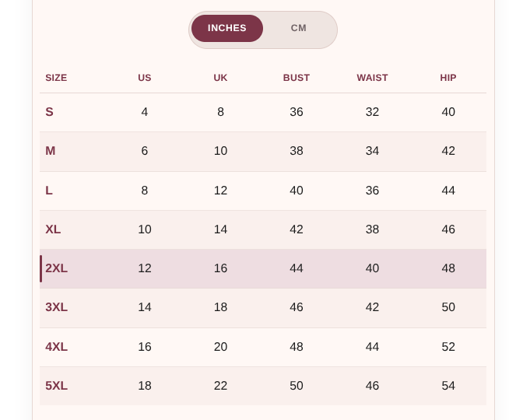This screenshot has width=509, height=420.
Task: Select the L size row
Action: coord(263,191)
